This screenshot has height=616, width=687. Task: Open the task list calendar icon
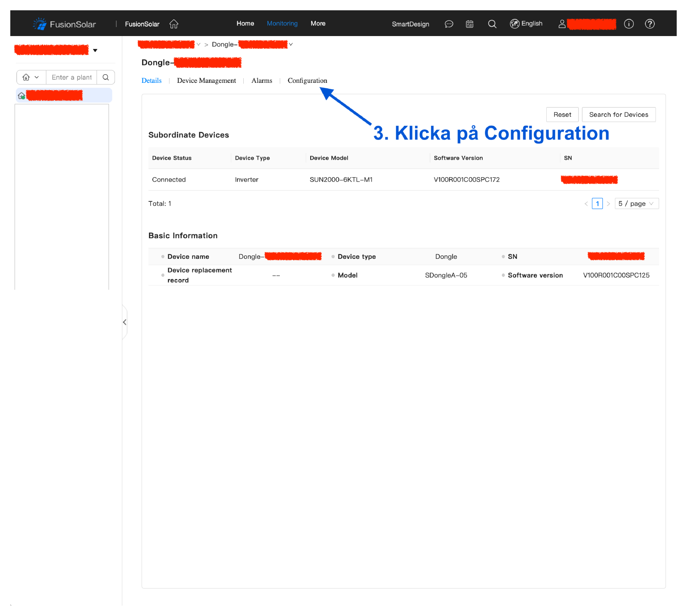click(x=470, y=24)
